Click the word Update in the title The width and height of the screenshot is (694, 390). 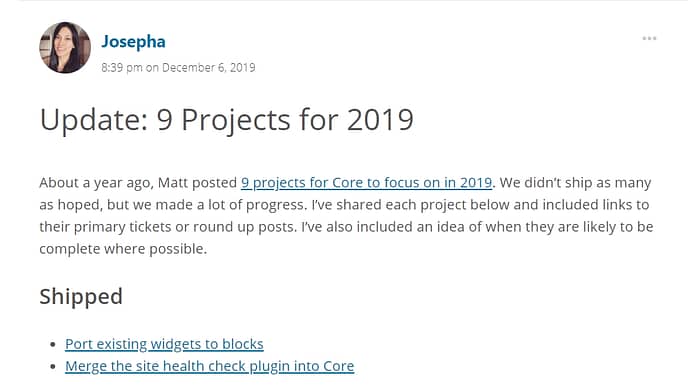tap(94, 121)
